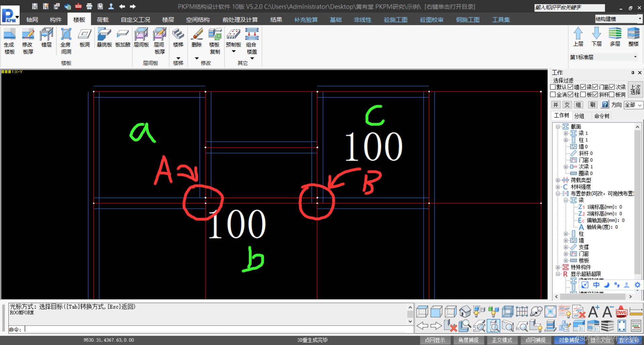
Task: Click the decrease text size A- icon
Action: point(607,312)
